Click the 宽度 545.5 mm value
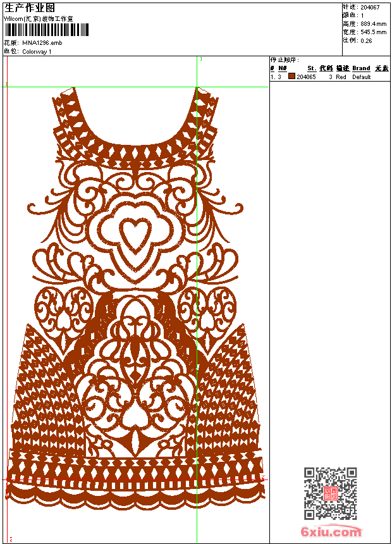Screen dimensions: 392x544 [373, 32]
